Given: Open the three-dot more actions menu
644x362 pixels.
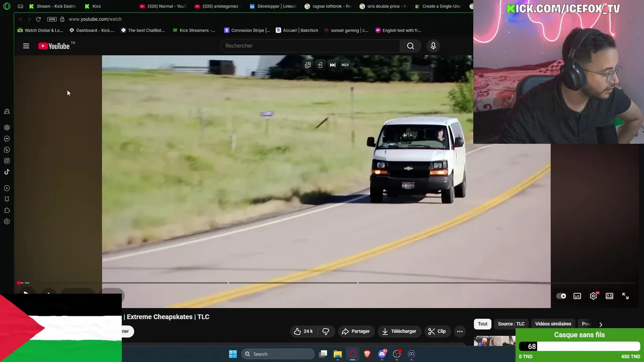Looking at the screenshot, I should [x=459, y=331].
